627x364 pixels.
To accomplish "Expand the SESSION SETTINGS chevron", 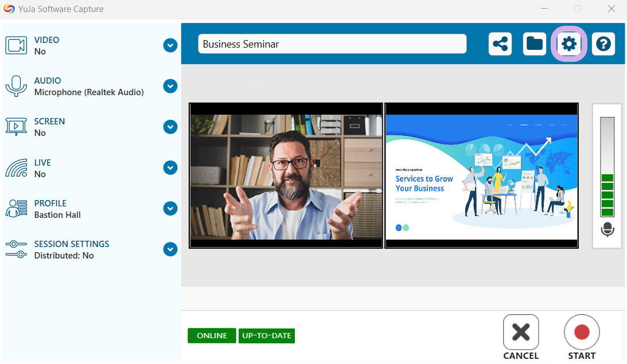I will pos(170,249).
